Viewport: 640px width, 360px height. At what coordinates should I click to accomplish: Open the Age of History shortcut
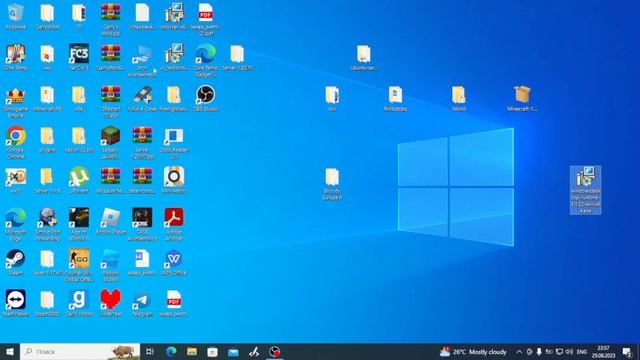click(79, 224)
